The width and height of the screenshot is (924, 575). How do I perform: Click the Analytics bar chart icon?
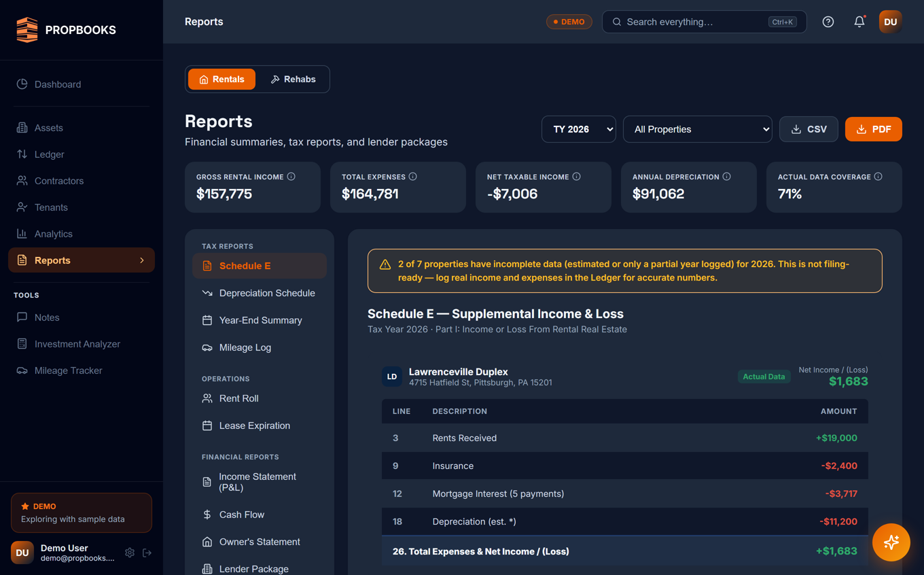pyautogui.click(x=22, y=234)
